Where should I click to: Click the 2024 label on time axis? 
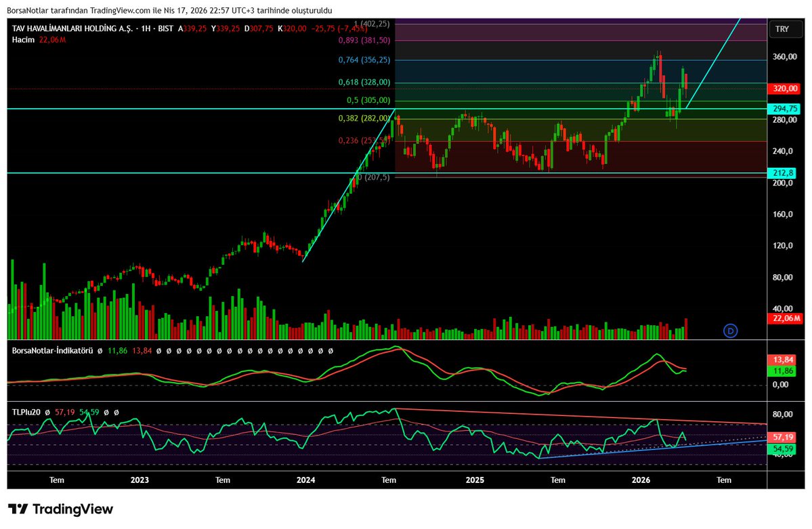click(x=306, y=480)
